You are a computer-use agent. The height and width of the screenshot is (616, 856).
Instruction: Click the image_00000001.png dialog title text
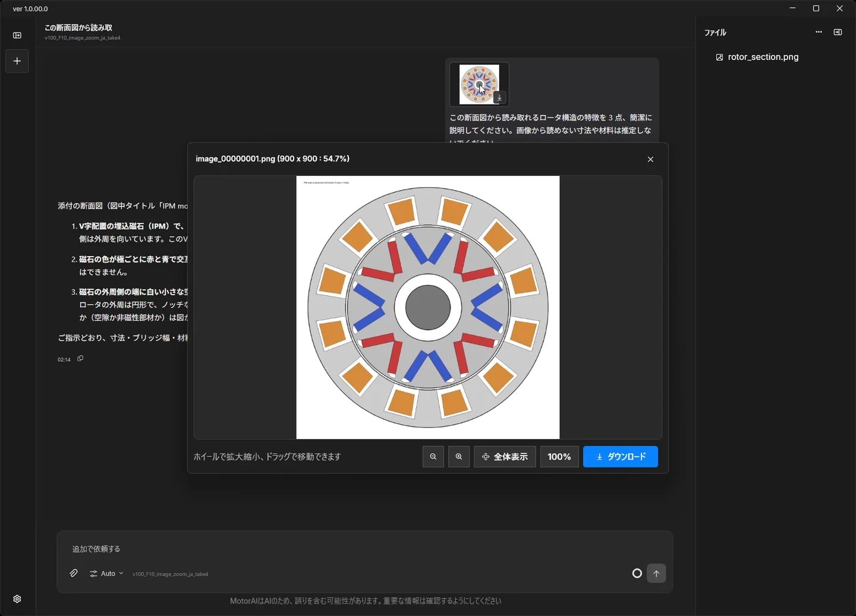pos(273,159)
